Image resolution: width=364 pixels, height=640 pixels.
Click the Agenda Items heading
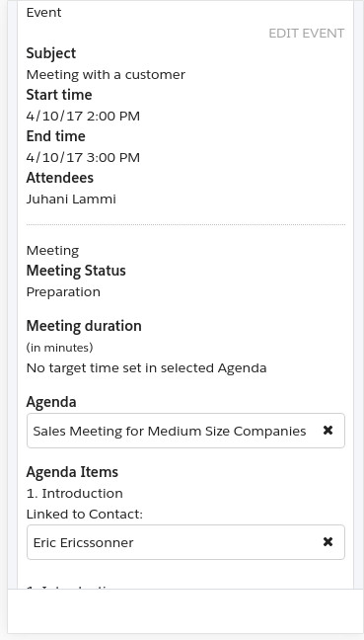click(72, 472)
